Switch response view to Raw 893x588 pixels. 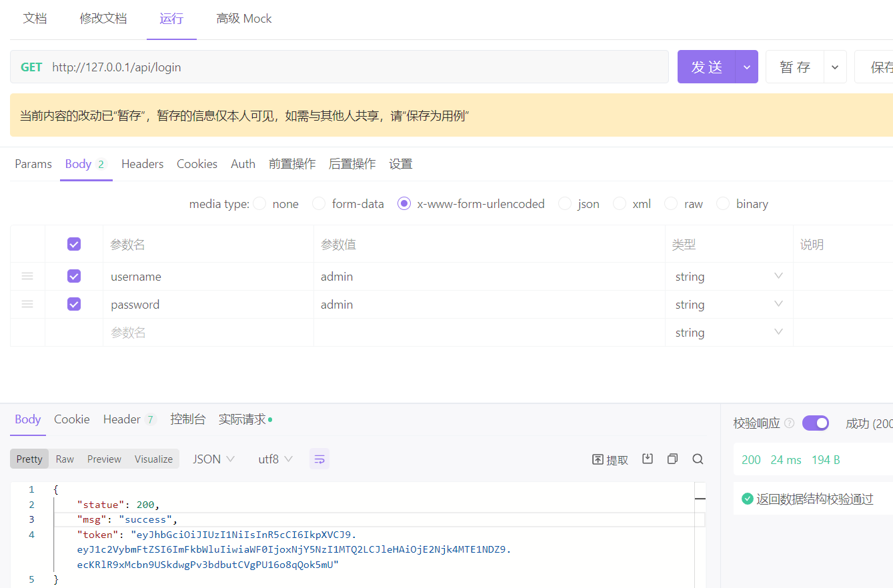tap(65, 459)
